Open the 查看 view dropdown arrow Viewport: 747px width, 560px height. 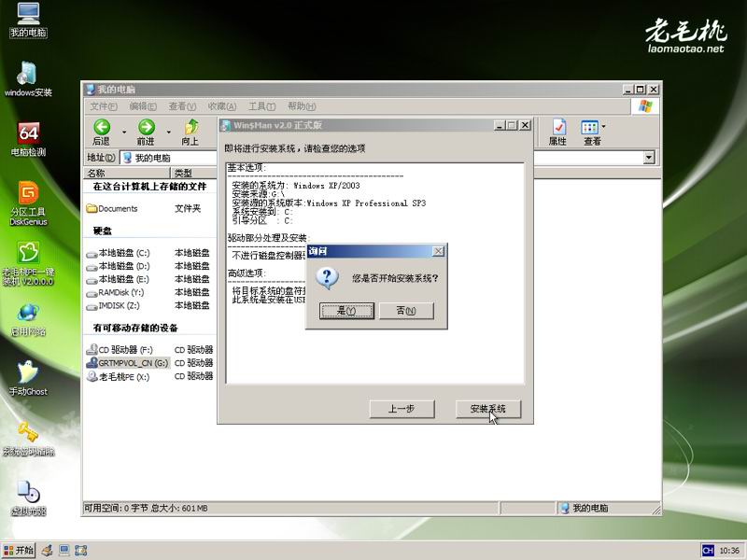[x=603, y=127]
